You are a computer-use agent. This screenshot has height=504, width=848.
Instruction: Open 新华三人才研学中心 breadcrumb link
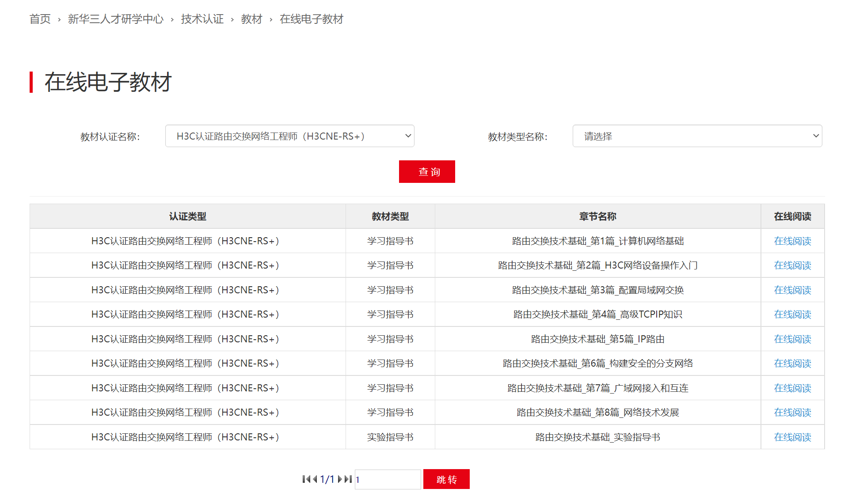point(116,19)
